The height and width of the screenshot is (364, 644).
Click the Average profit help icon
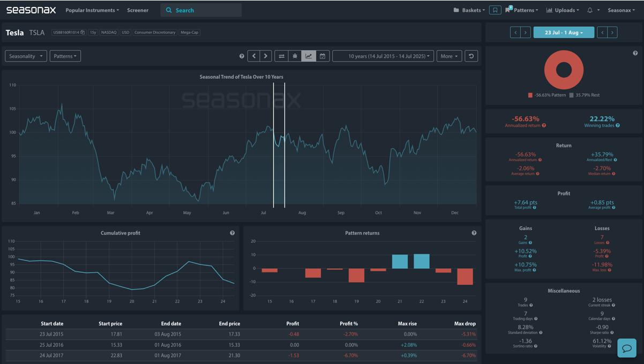coord(614,208)
